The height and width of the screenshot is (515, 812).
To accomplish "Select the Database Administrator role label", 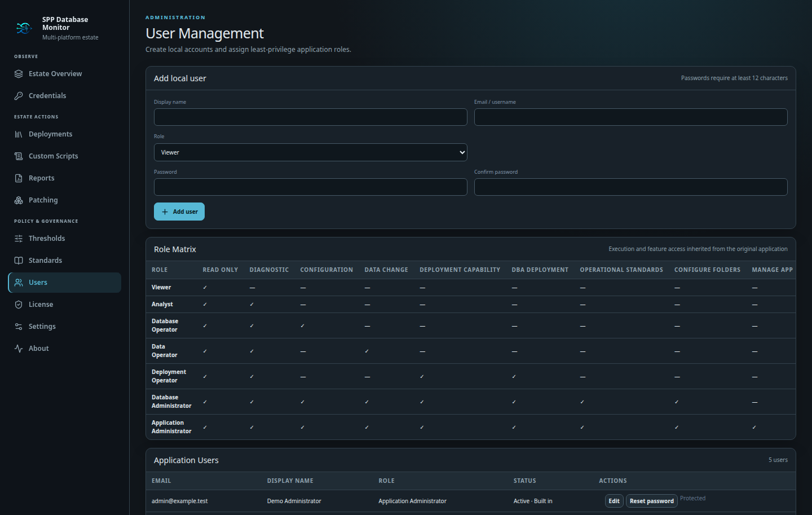I will point(171,402).
